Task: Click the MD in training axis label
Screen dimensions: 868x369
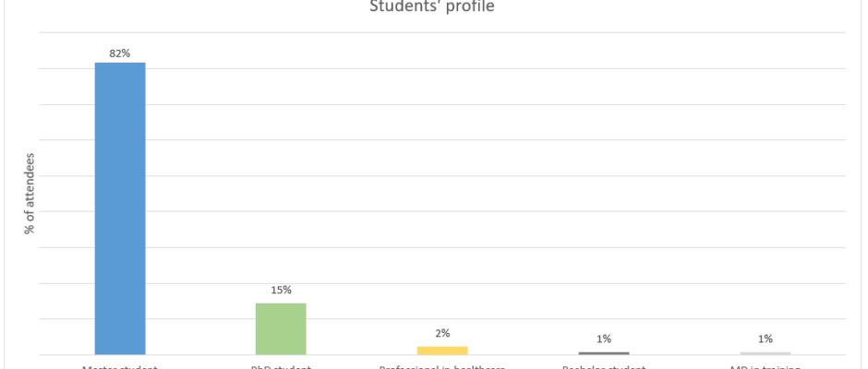Action: click(766, 366)
